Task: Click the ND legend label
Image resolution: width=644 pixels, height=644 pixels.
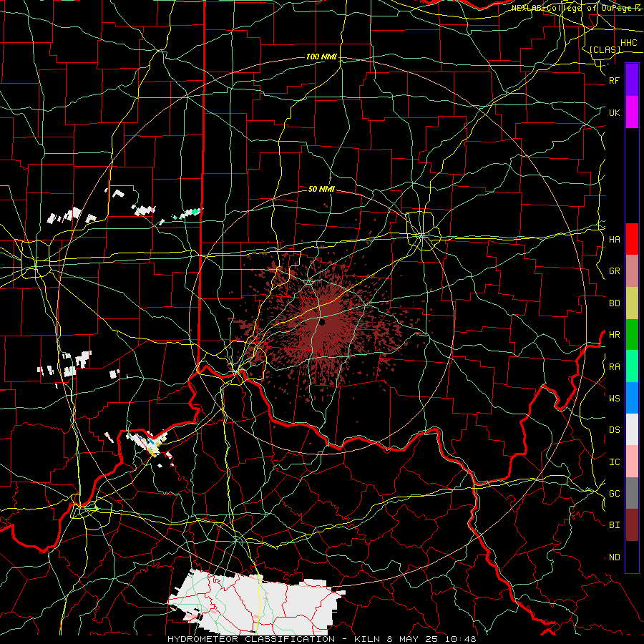Action: coord(614,557)
